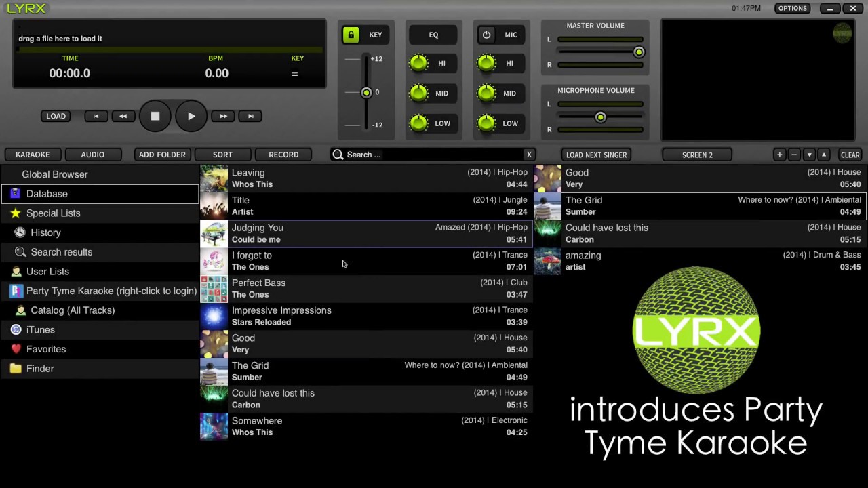Click the minus icon above the singer list

point(794,155)
